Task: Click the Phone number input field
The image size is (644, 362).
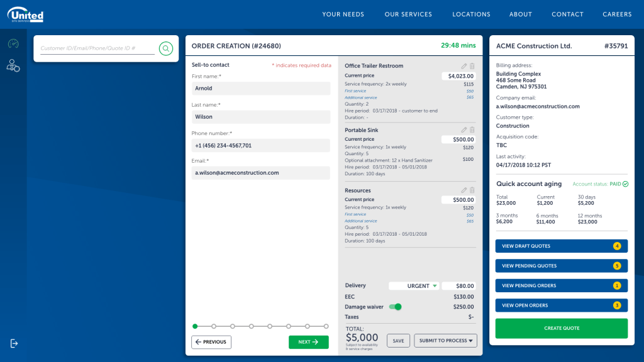Action: click(x=260, y=145)
